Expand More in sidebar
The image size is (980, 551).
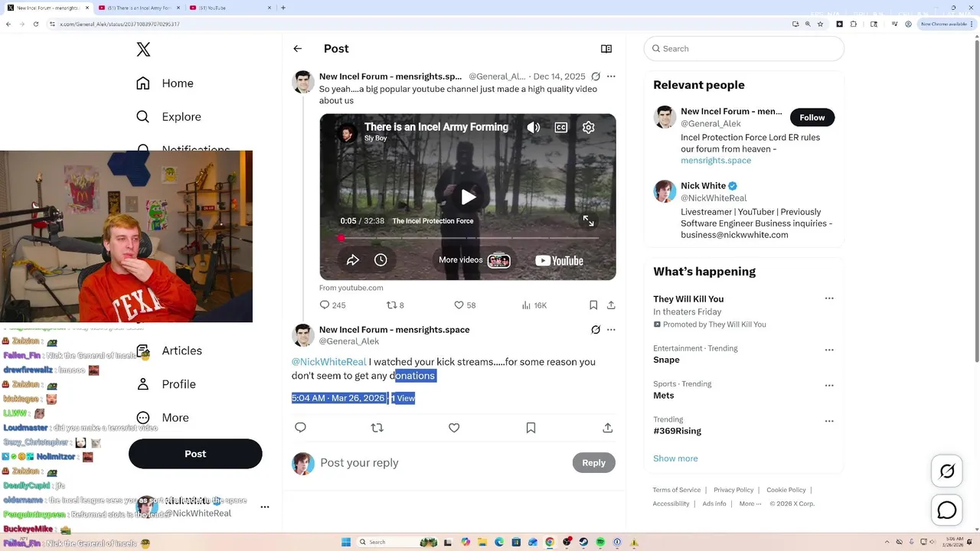[163, 418]
